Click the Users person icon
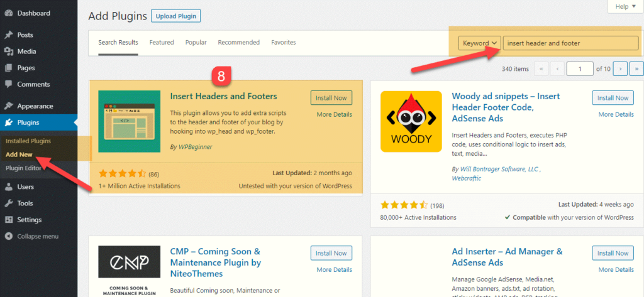 coord(9,186)
